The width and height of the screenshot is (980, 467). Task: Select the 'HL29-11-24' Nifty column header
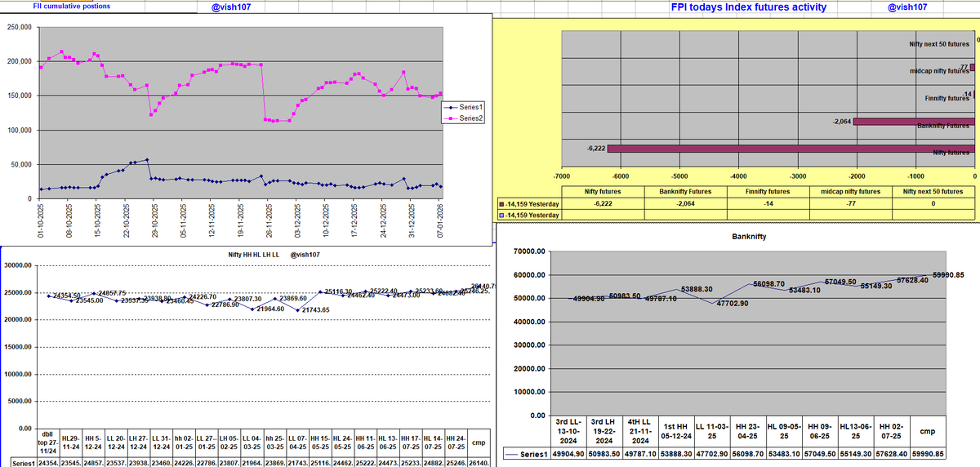click(71, 442)
